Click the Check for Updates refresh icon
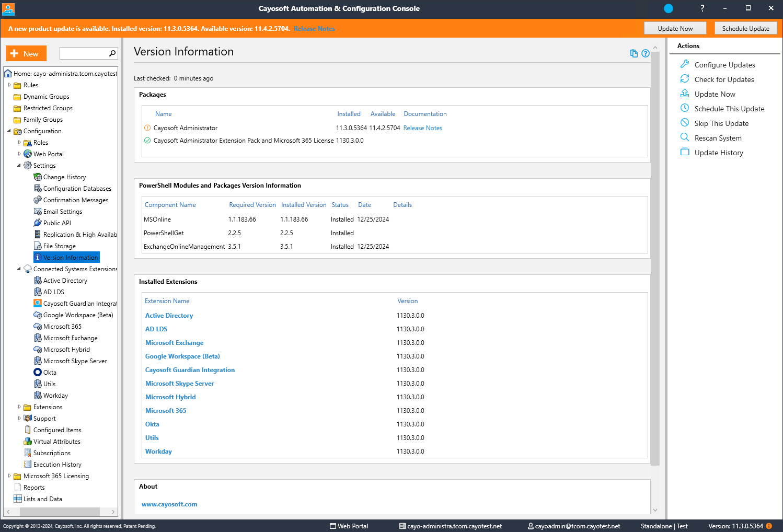The image size is (783, 532). (685, 79)
